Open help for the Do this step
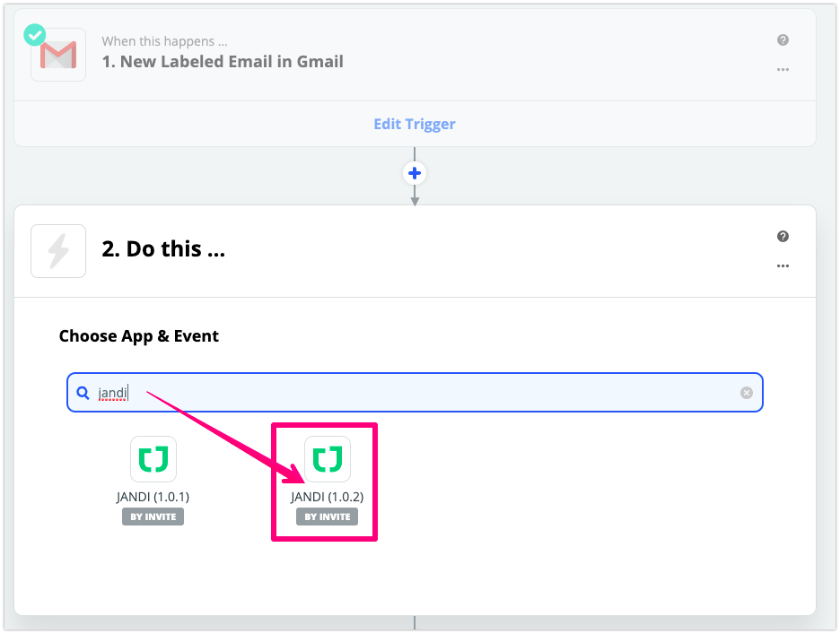This screenshot has height=634, width=840. (783, 237)
